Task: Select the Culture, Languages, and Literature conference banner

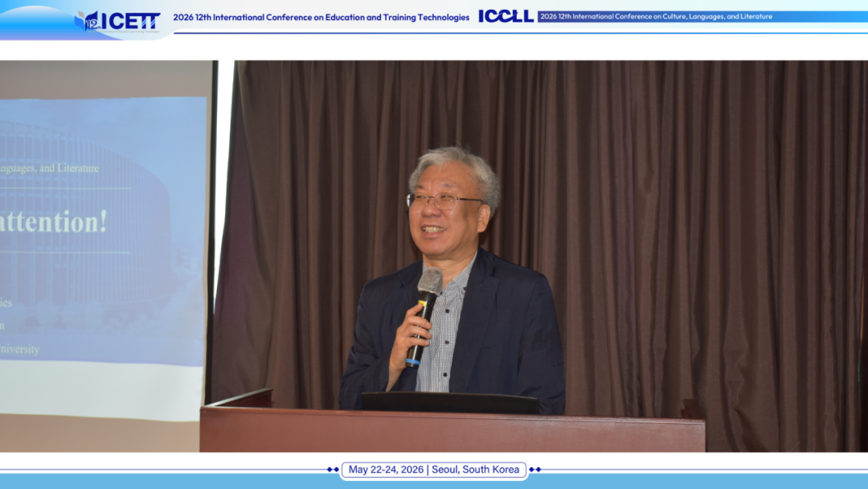Action: click(702, 17)
